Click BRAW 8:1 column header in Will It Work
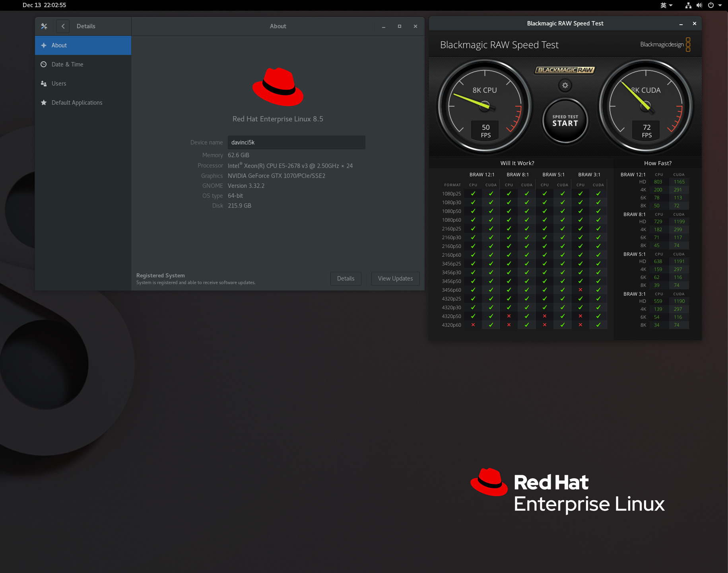 point(518,175)
